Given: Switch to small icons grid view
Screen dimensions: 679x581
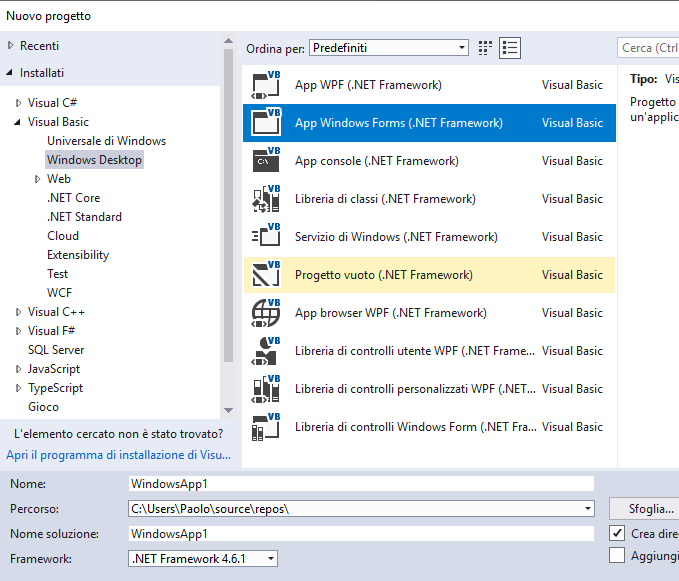Looking at the screenshot, I should pos(485,48).
